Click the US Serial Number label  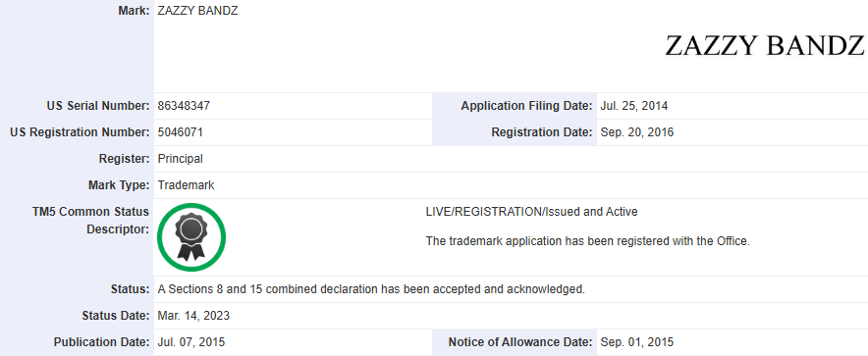click(98, 106)
